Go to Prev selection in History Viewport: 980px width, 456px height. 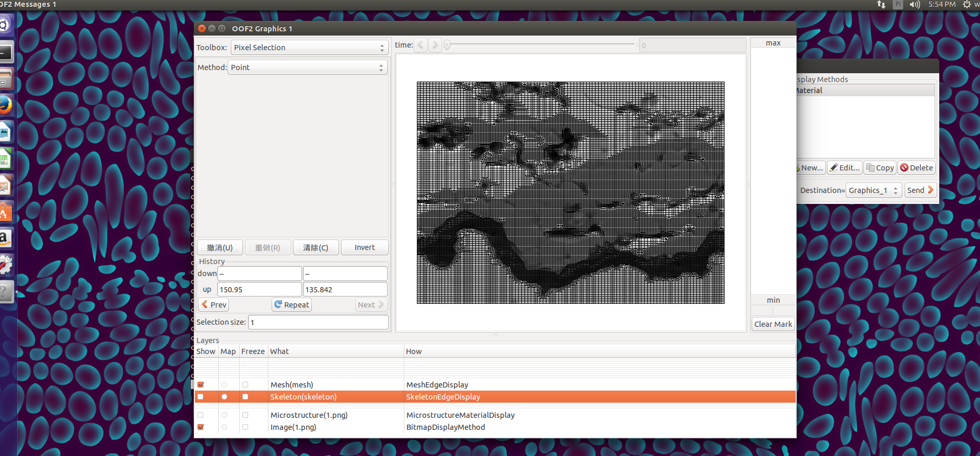click(x=214, y=305)
